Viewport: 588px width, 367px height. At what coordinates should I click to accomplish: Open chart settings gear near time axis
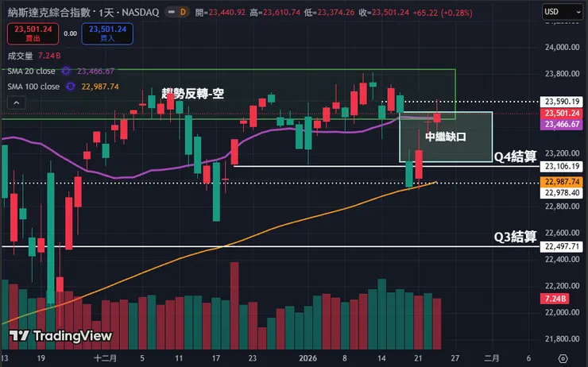coord(563,358)
